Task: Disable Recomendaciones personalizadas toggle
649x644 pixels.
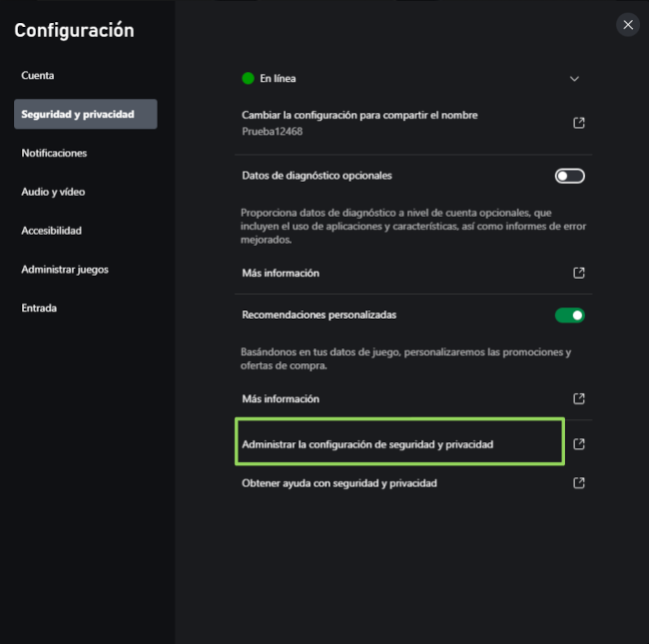Action: coord(569,316)
